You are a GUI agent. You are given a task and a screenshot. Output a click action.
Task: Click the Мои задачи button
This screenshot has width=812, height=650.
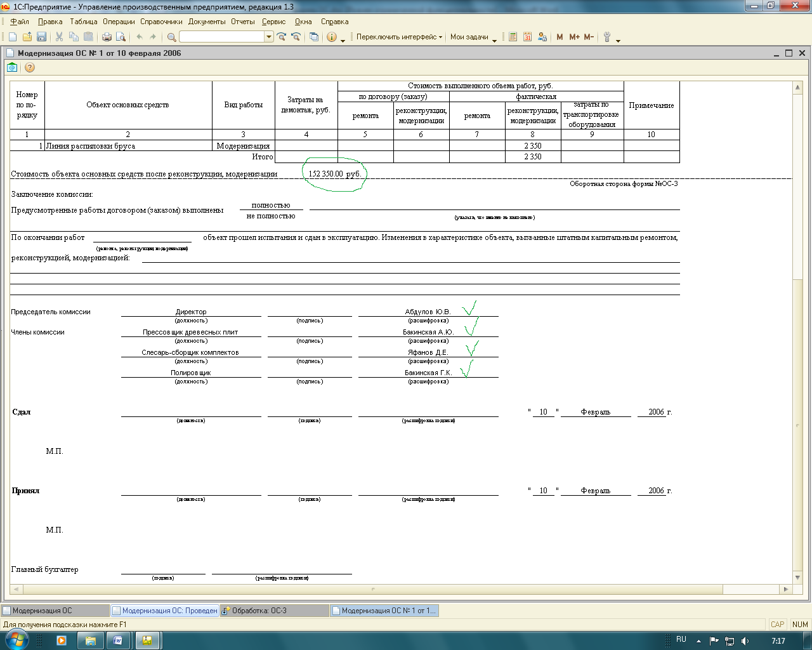(469, 37)
